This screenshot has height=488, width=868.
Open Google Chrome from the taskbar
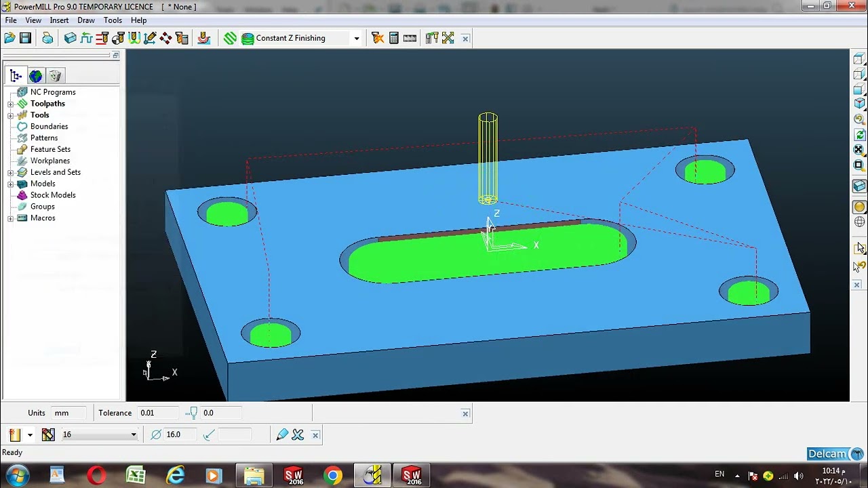(x=332, y=476)
